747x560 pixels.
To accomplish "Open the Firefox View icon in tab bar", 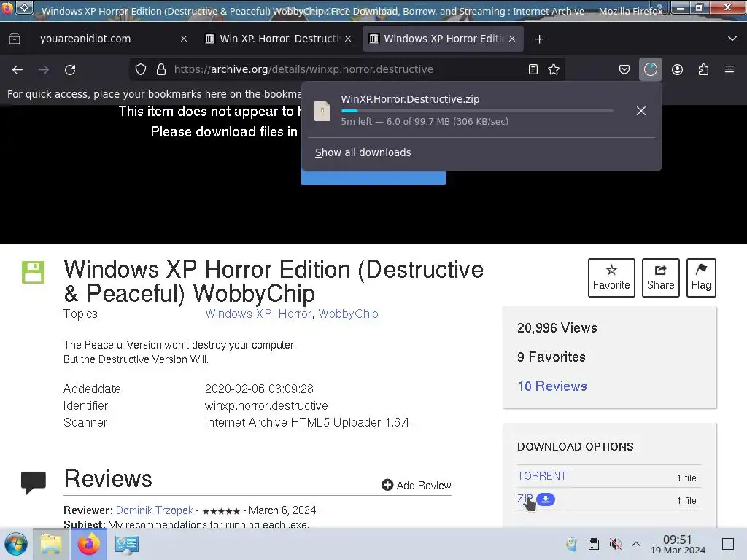I will pos(15,39).
